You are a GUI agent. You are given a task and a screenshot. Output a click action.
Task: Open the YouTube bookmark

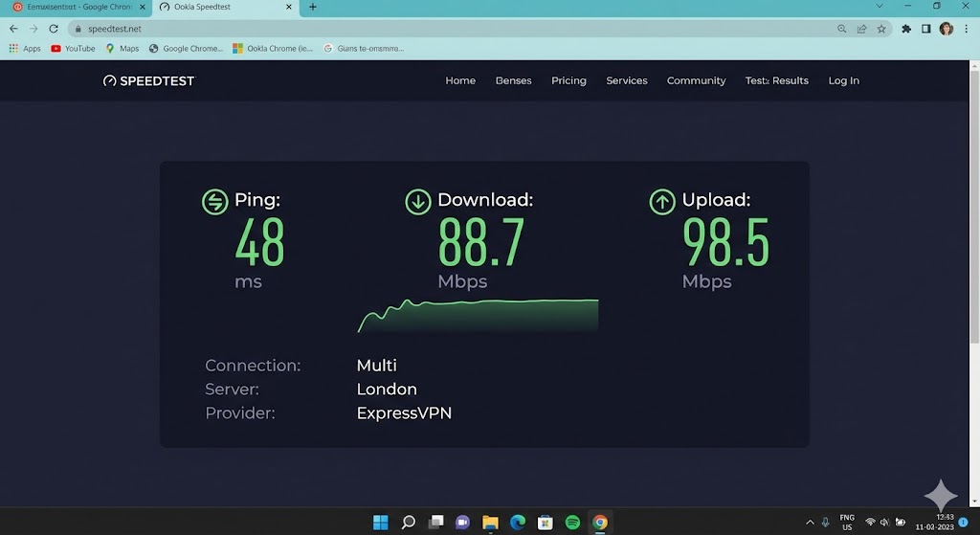(x=73, y=48)
